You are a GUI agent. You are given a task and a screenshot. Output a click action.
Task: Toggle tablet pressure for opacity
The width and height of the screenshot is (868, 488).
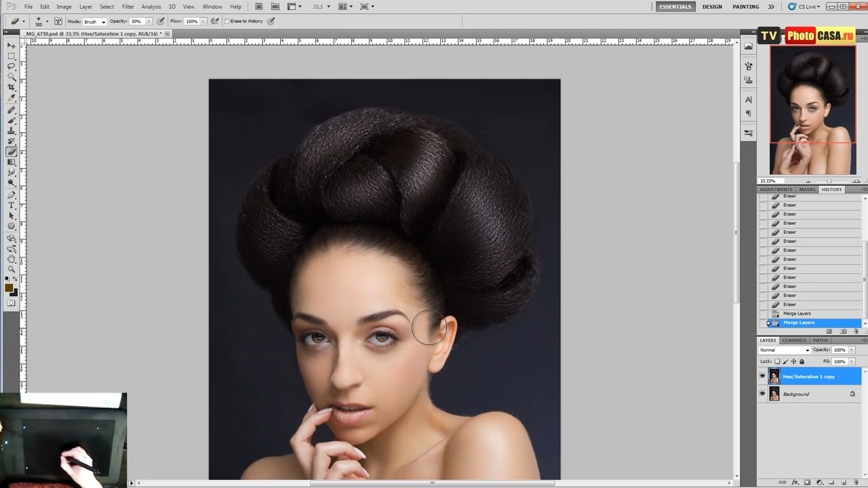pos(161,21)
